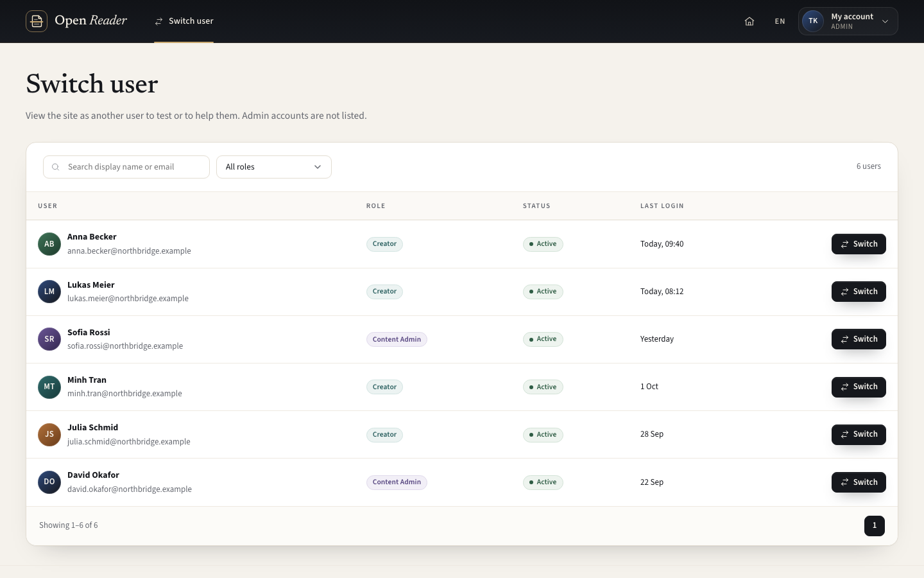Select the name Anna Becker
Screen dimensions: 924x578
(92, 237)
